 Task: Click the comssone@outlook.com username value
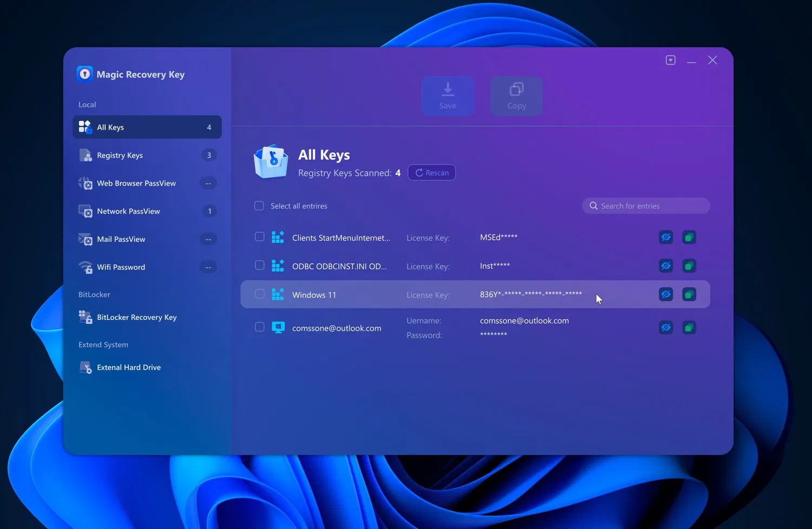pos(525,321)
